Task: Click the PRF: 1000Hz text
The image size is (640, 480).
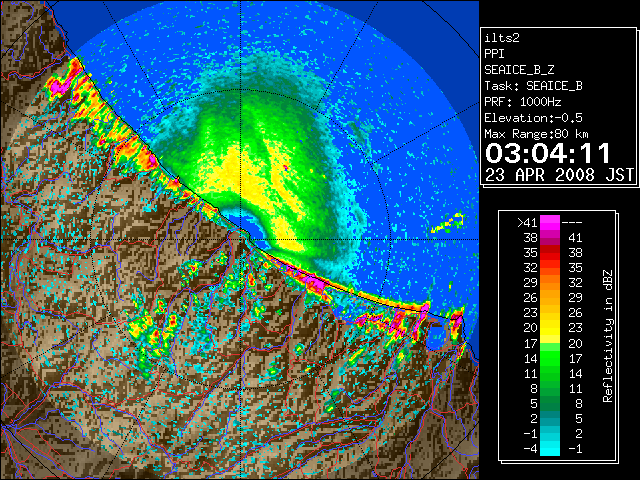Action: click(523, 102)
